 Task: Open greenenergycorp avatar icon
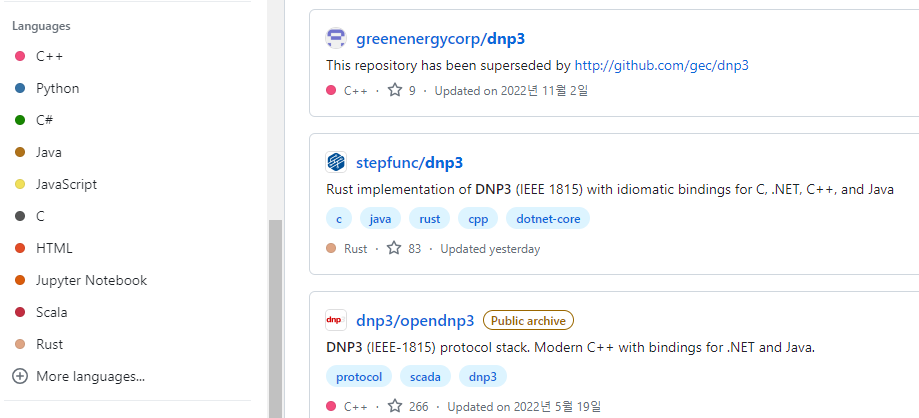point(336,38)
